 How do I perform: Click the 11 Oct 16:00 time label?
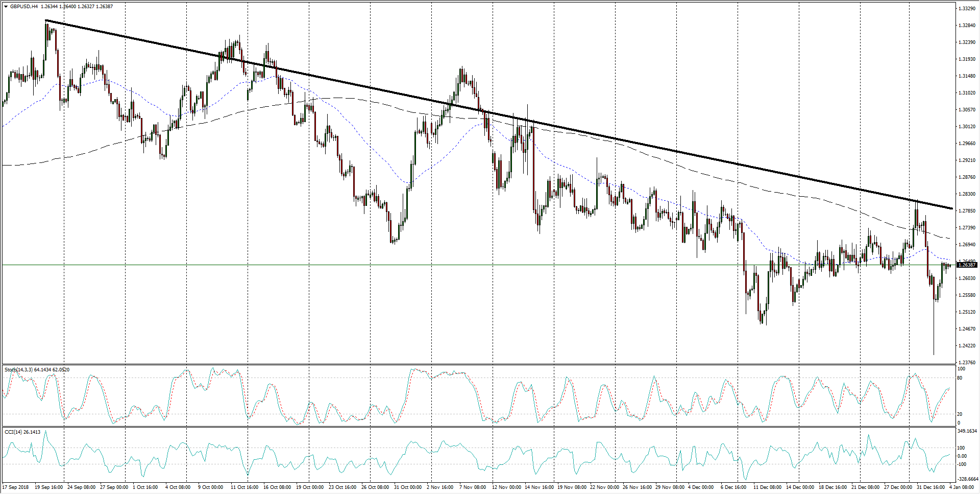coord(244,487)
